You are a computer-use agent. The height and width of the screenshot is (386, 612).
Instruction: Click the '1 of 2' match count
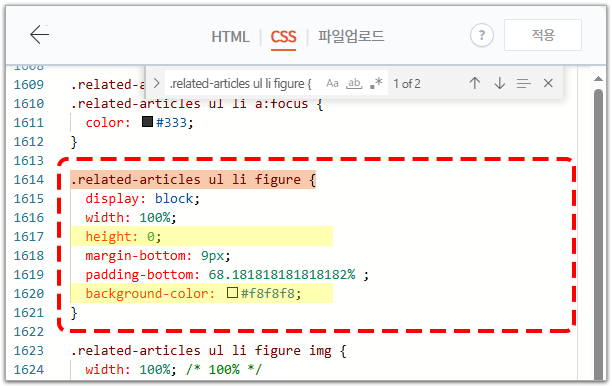coord(407,84)
